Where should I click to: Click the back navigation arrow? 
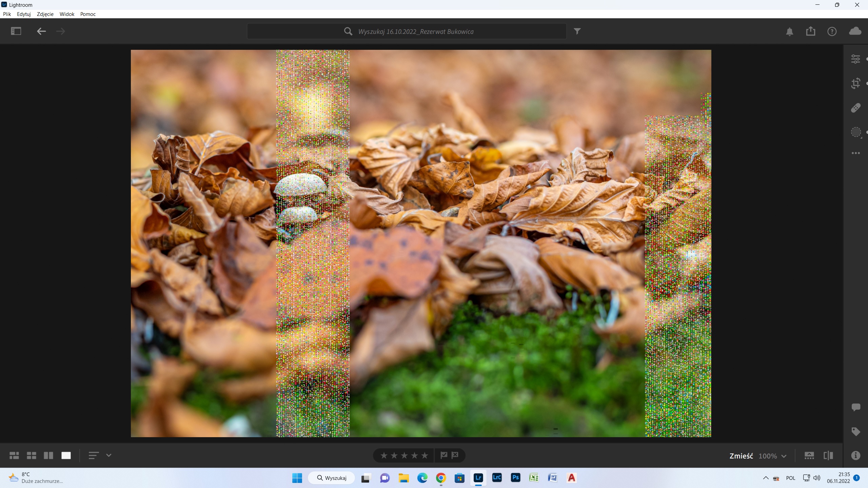[x=41, y=31]
